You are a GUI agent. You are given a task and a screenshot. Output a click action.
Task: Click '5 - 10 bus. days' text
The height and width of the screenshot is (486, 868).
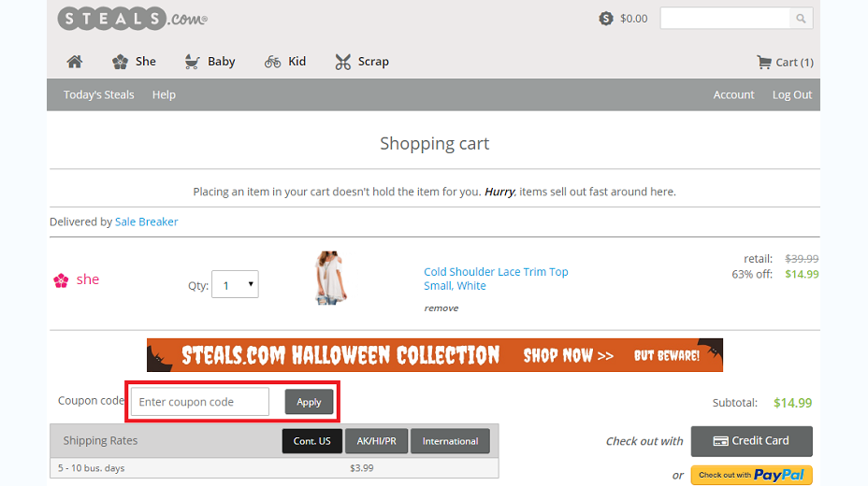tap(92, 467)
